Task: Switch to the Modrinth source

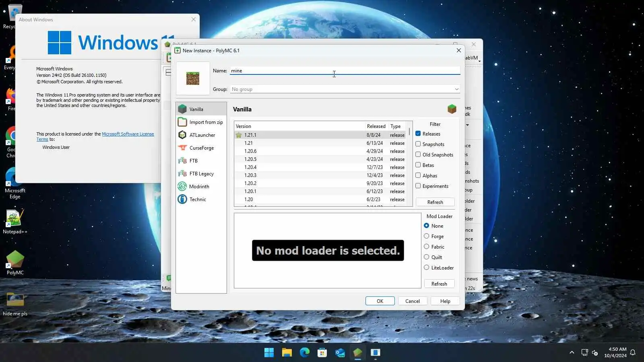Action: click(201, 186)
